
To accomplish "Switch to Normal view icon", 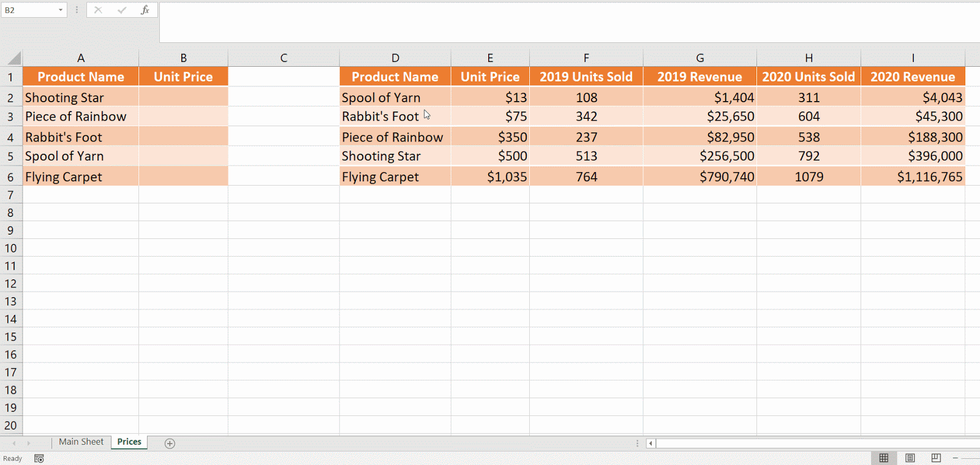I will (884, 458).
